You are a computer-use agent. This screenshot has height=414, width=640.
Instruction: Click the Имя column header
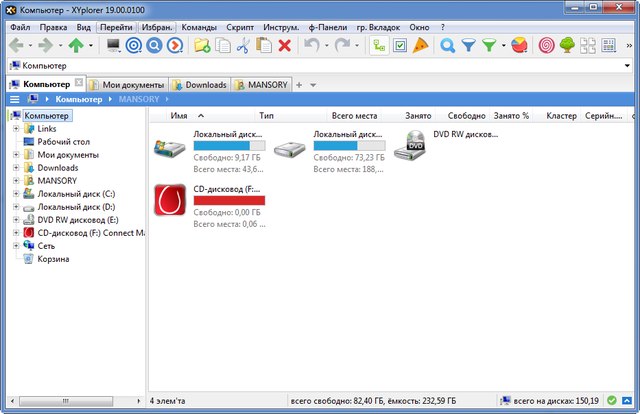tap(179, 116)
